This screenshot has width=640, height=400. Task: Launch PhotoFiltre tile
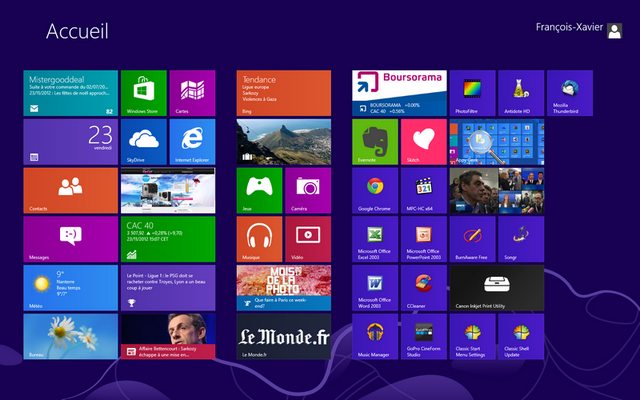pyautogui.click(x=473, y=93)
